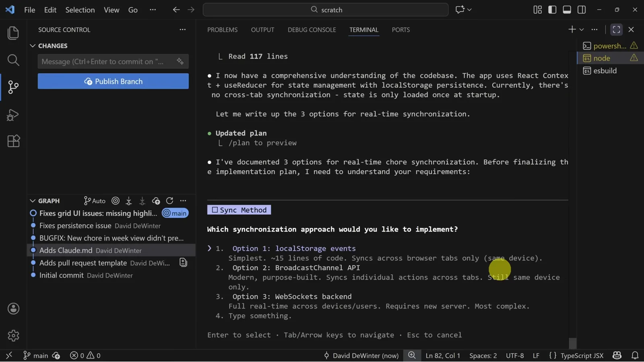Open the Extensions view
Screen dimensions: 644x362
pyautogui.click(x=13, y=141)
